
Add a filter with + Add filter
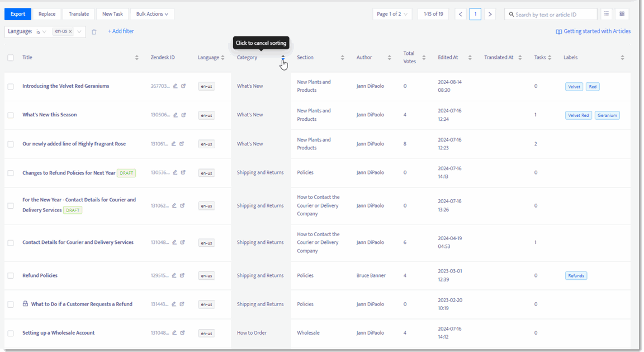[x=121, y=31]
